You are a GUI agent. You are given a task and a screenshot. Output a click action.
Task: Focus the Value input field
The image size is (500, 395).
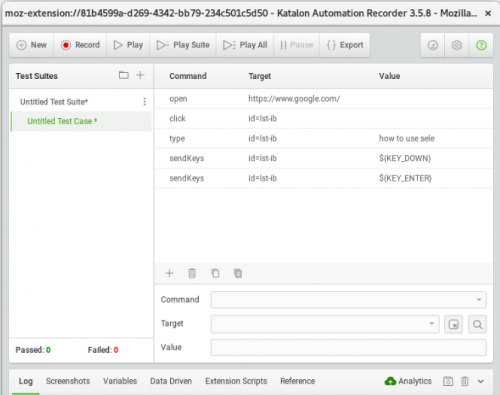pos(348,348)
